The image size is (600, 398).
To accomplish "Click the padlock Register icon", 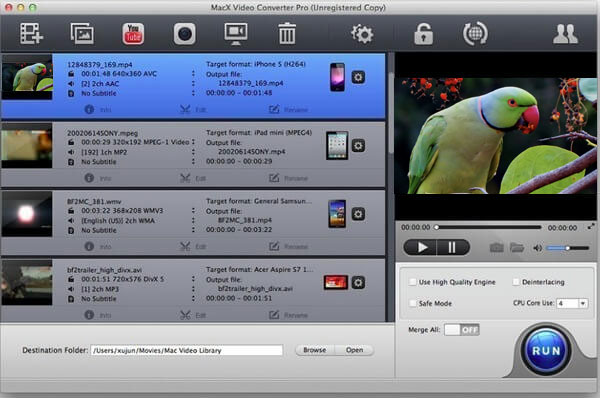I will 423,34.
